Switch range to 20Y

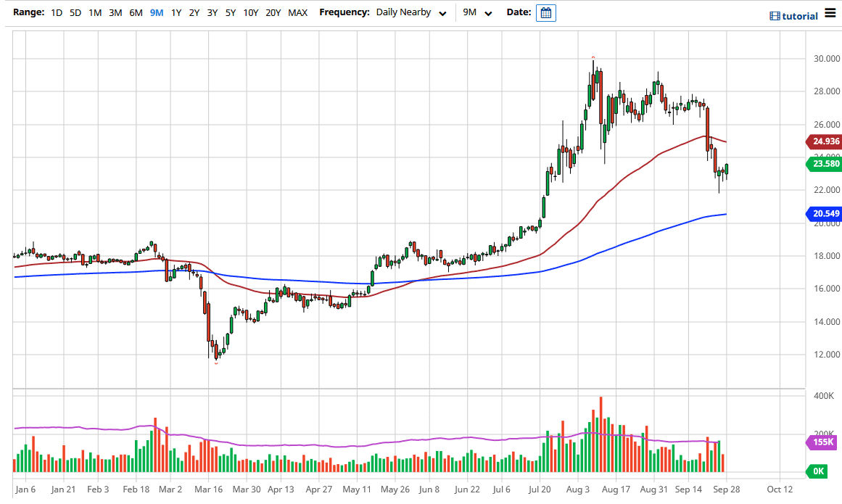pos(273,12)
